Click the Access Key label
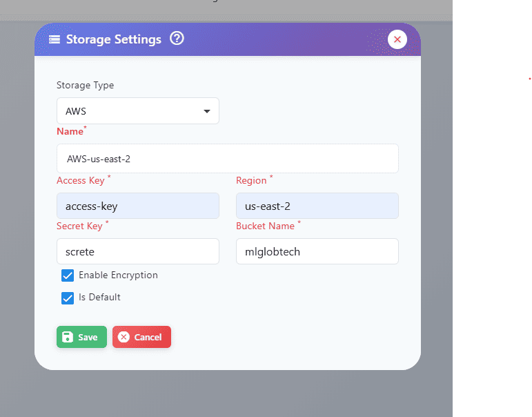This screenshot has width=532, height=417. tap(81, 181)
